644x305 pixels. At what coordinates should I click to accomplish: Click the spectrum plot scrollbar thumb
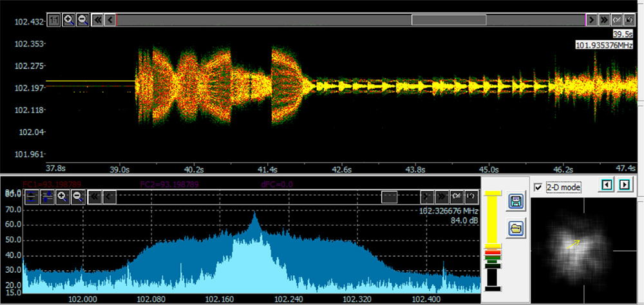point(389,198)
